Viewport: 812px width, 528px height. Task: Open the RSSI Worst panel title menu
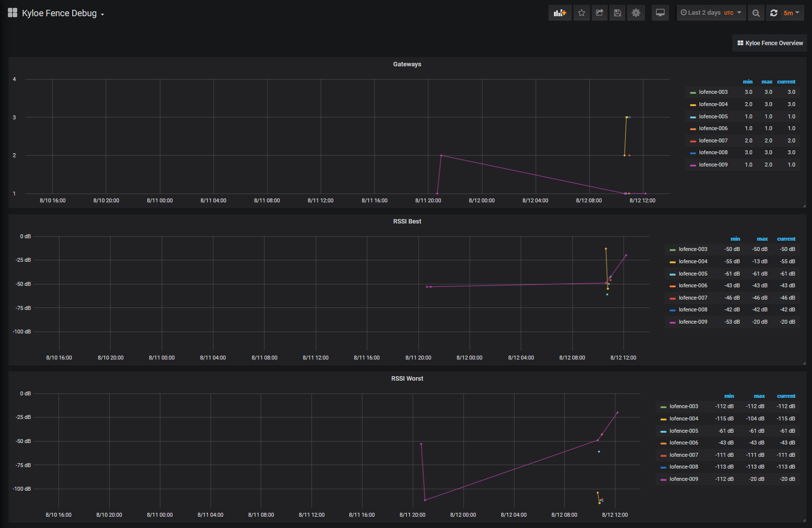pyautogui.click(x=407, y=379)
